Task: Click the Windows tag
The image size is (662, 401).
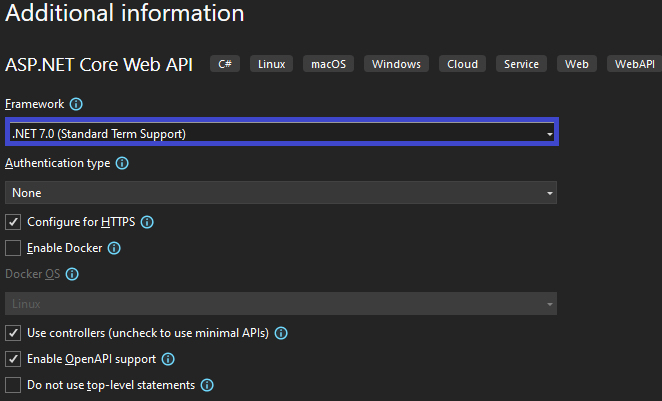Action: pos(396,64)
